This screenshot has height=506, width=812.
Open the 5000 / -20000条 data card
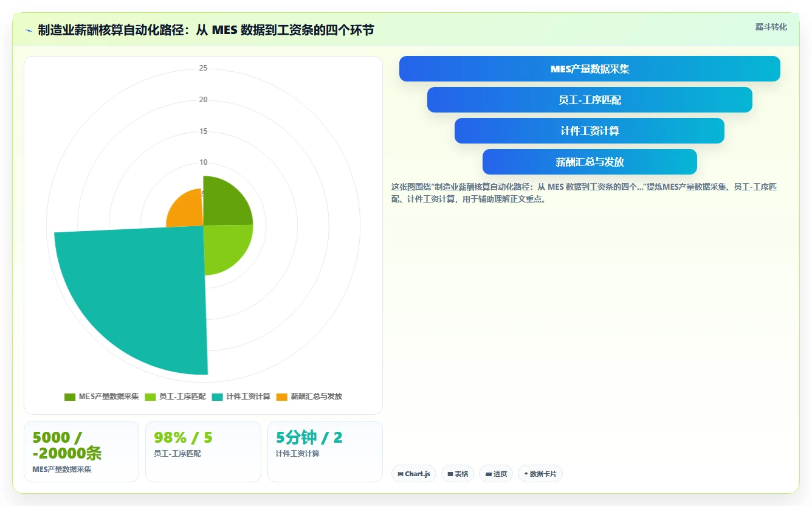(81, 451)
